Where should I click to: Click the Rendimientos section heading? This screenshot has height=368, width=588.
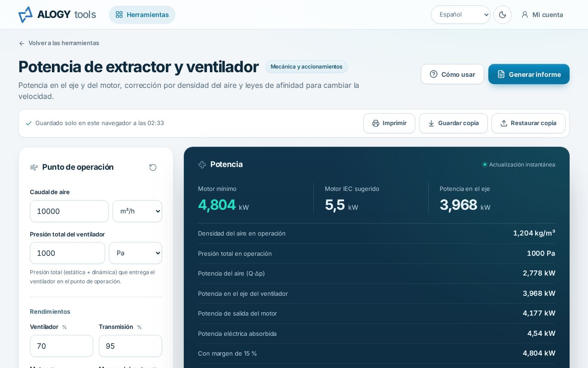pyautogui.click(x=50, y=311)
